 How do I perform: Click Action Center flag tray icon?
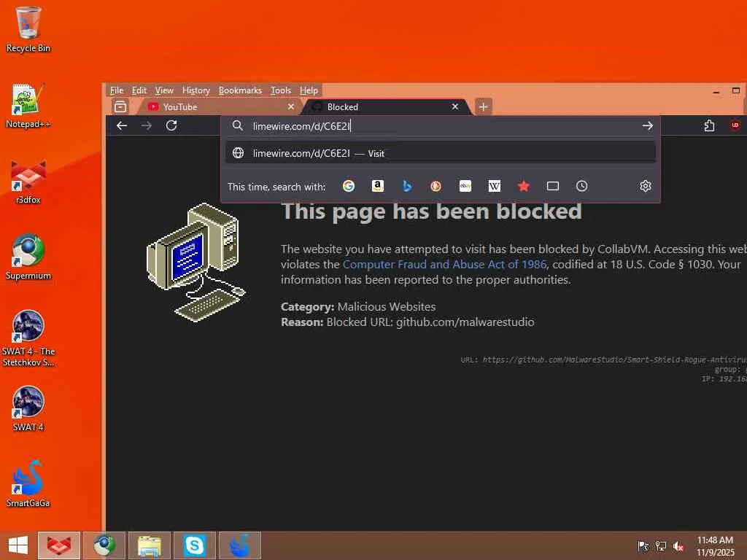pos(643,546)
